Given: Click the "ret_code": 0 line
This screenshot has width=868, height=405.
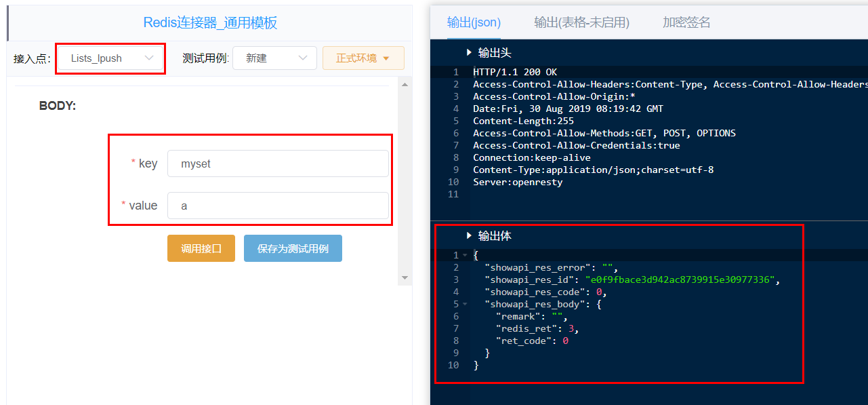Looking at the screenshot, I should pyautogui.click(x=532, y=341).
